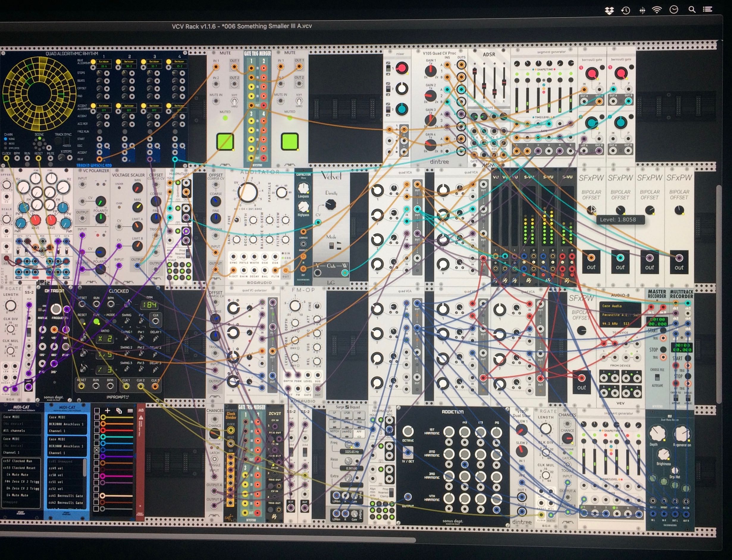
Task: Open 'All channels' selector on the dark MIDI-CAT
Action: pos(22,431)
